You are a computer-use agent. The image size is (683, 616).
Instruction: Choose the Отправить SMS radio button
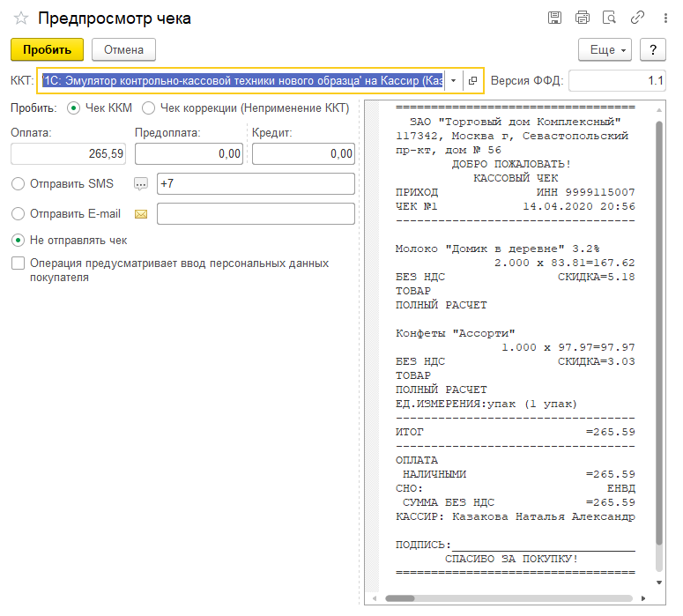click(18, 184)
